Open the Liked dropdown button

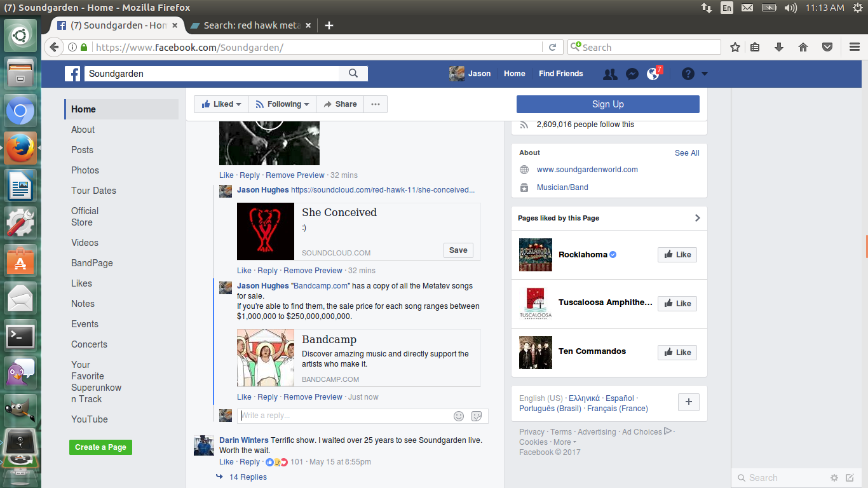221,104
